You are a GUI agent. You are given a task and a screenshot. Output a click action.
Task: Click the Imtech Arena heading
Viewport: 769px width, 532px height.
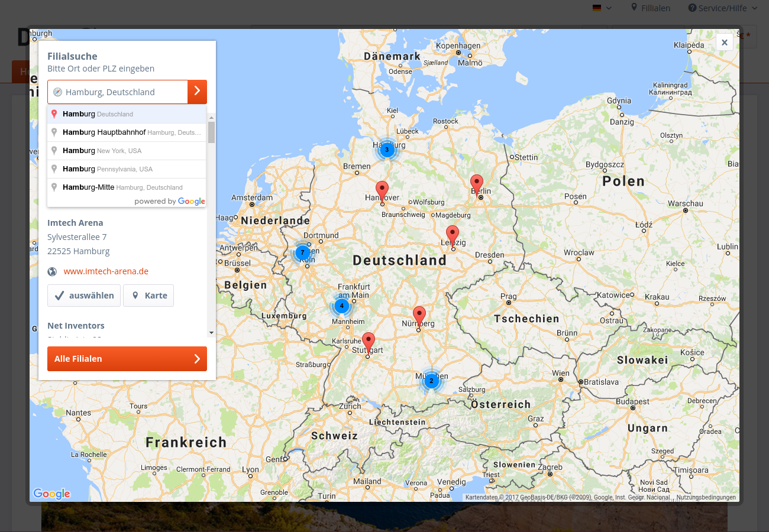(x=75, y=223)
